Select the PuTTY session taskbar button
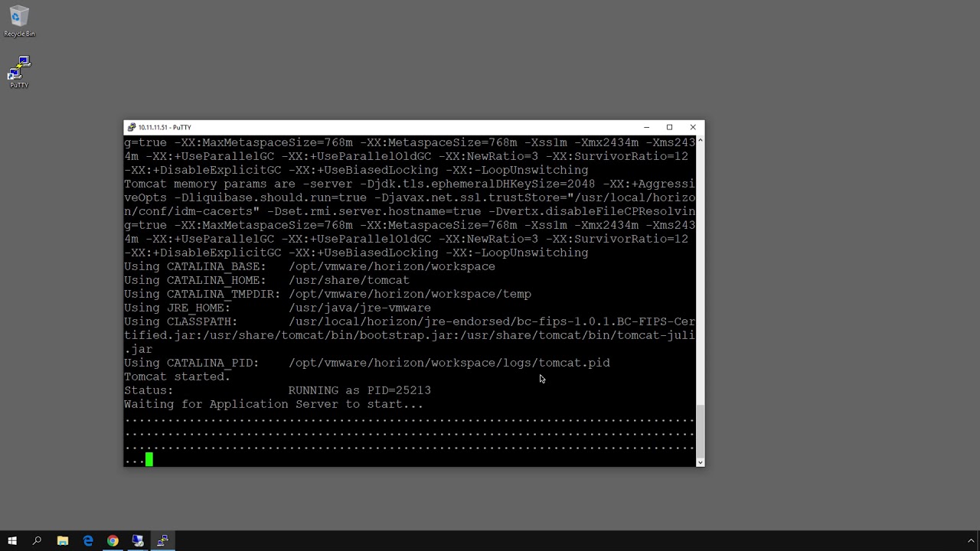980x551 pixels. point(162,541)
